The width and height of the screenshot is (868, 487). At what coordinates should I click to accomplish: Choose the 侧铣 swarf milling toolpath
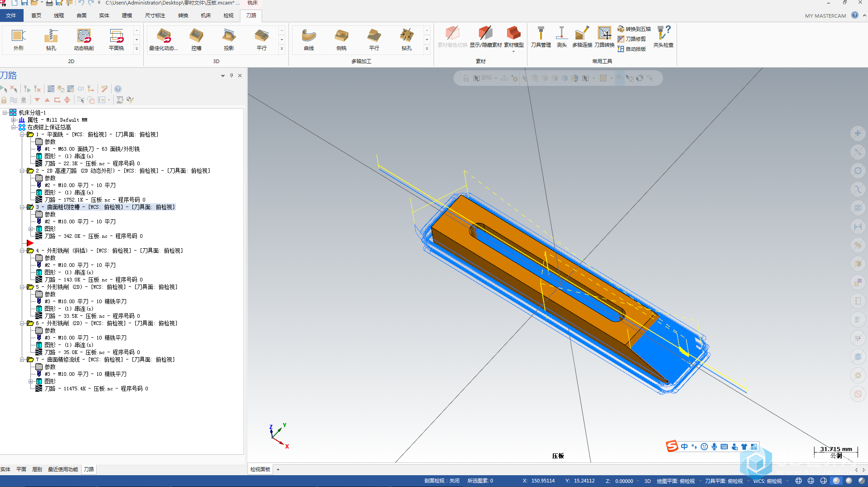click(341, 39)
